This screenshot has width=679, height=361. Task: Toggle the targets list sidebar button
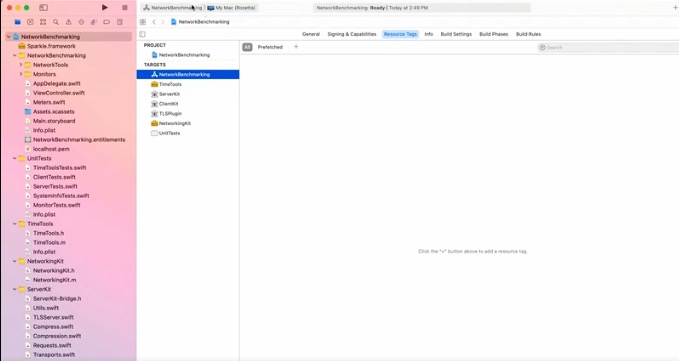coord(142,34)
